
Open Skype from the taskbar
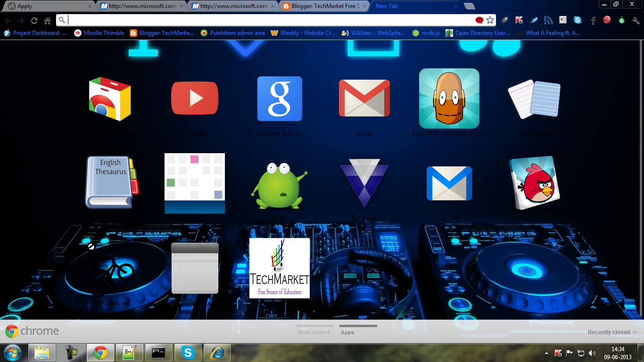click(x=188, y=353)
